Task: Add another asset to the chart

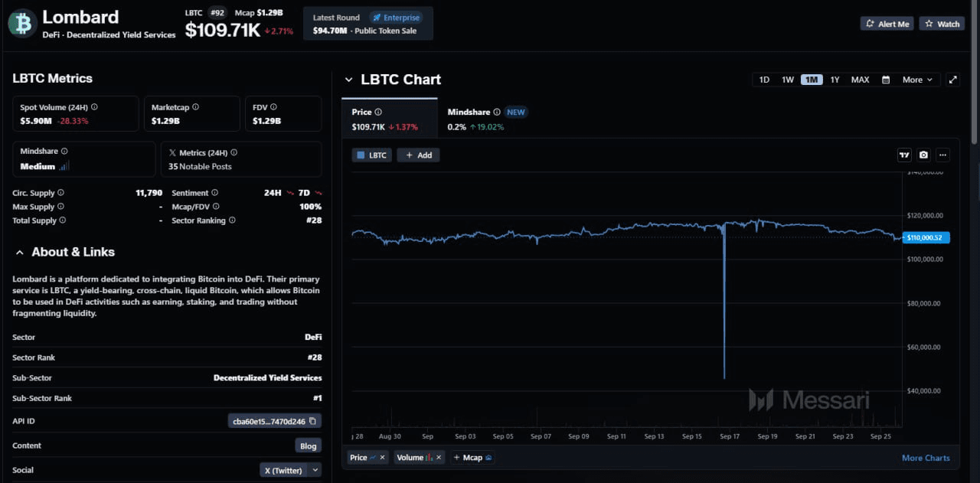Action: click(x=418, y=155)
